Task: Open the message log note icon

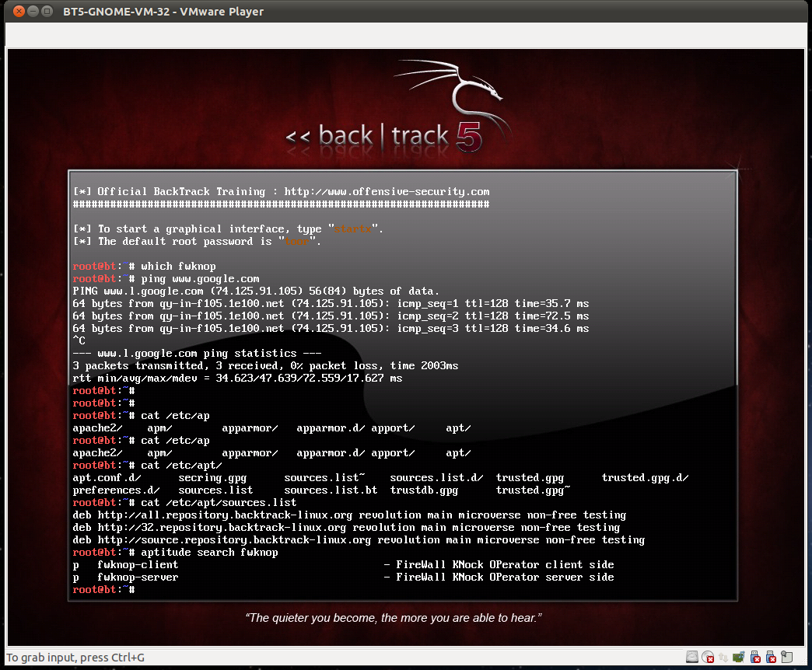Action: point(787,657)
